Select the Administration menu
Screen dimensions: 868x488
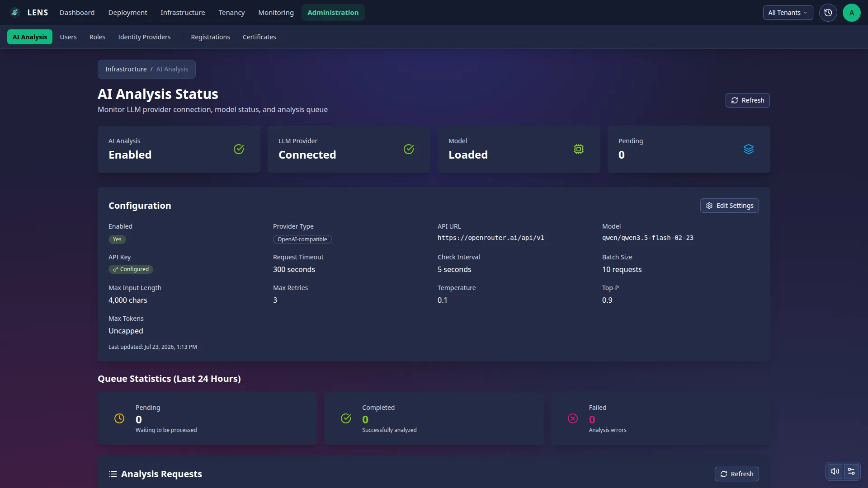(x=333, y=13)
